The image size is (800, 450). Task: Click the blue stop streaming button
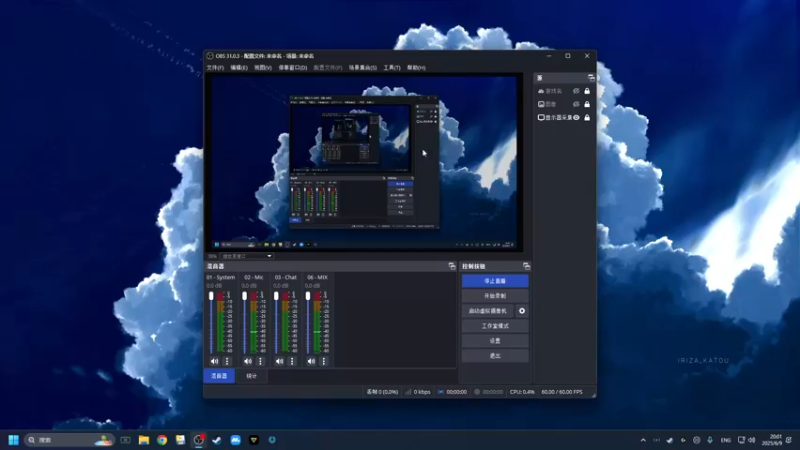tap(495, 281)
